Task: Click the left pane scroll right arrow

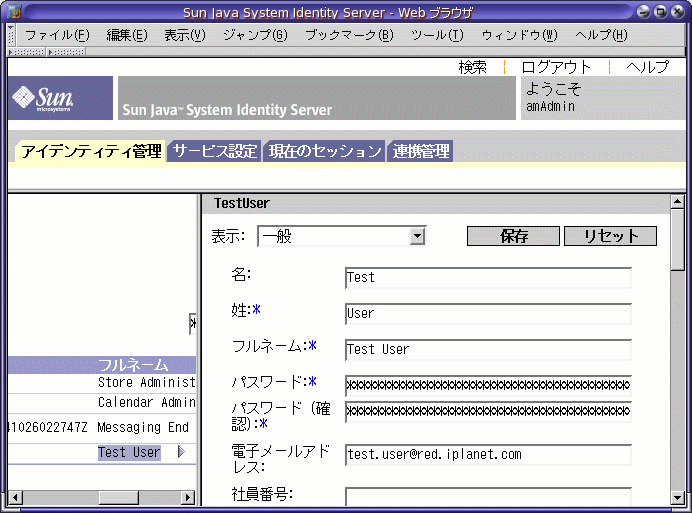Action: click(188, 498)
